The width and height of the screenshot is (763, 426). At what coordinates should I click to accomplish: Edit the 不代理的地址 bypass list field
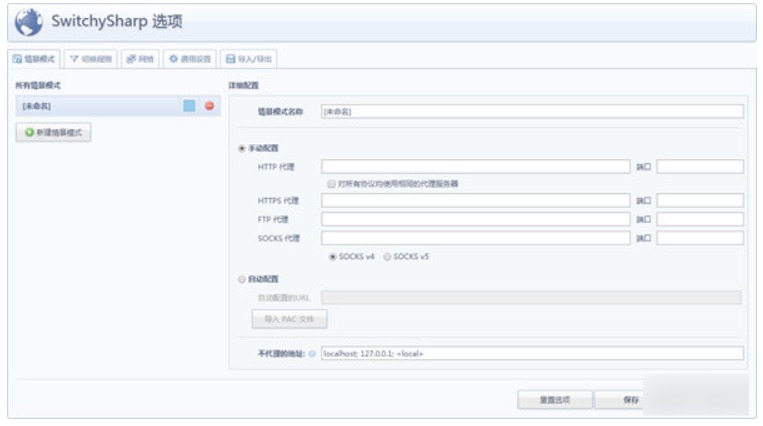click(x=532, y=353)
